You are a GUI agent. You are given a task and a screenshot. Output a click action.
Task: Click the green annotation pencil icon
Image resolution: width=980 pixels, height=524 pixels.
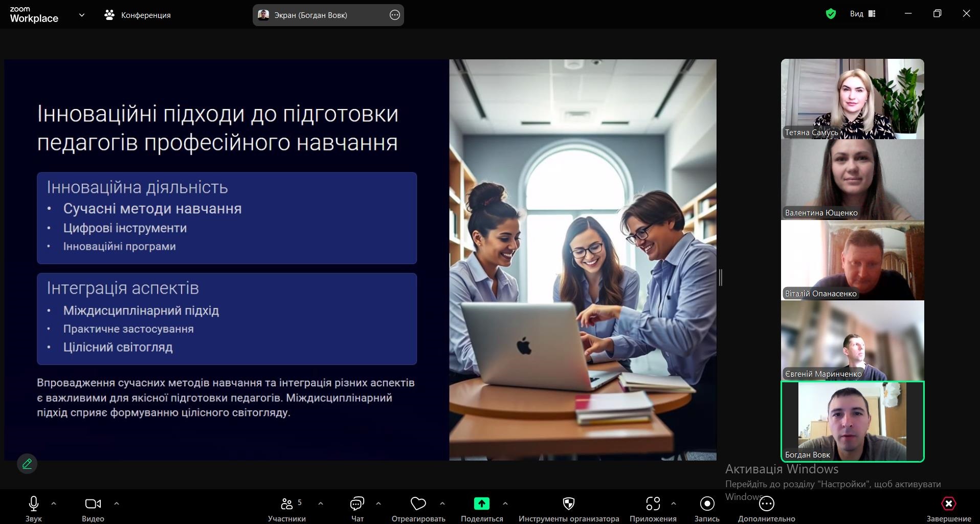pyautogui.click(x=27, y=464)
